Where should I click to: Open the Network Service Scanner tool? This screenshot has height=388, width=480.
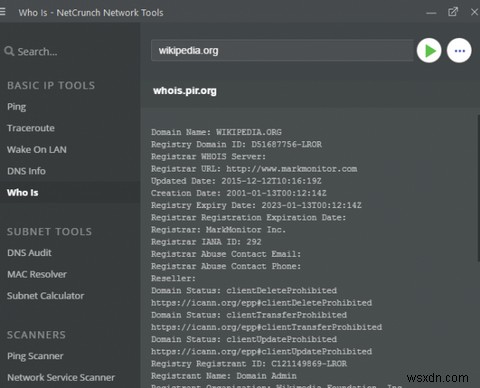coord(61,377)
